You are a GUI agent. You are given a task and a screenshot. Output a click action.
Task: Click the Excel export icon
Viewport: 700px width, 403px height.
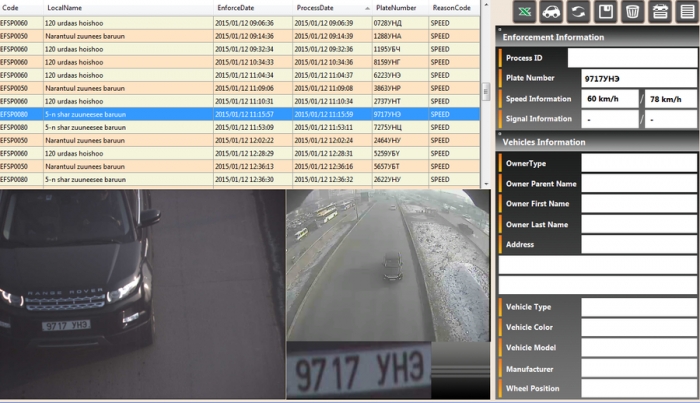pyautogui.click(x=525, y=12)
